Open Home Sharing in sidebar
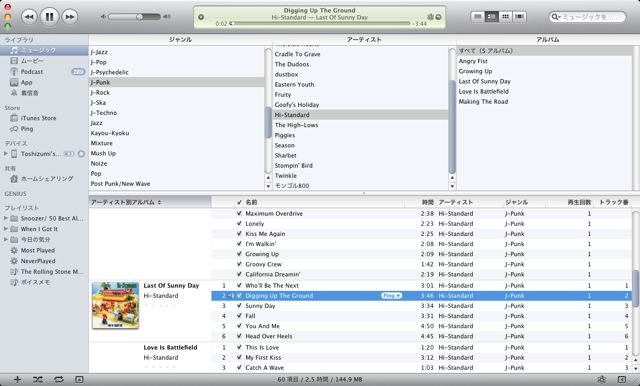Screen dimensions: 640x386 click(x=47, y=179)
